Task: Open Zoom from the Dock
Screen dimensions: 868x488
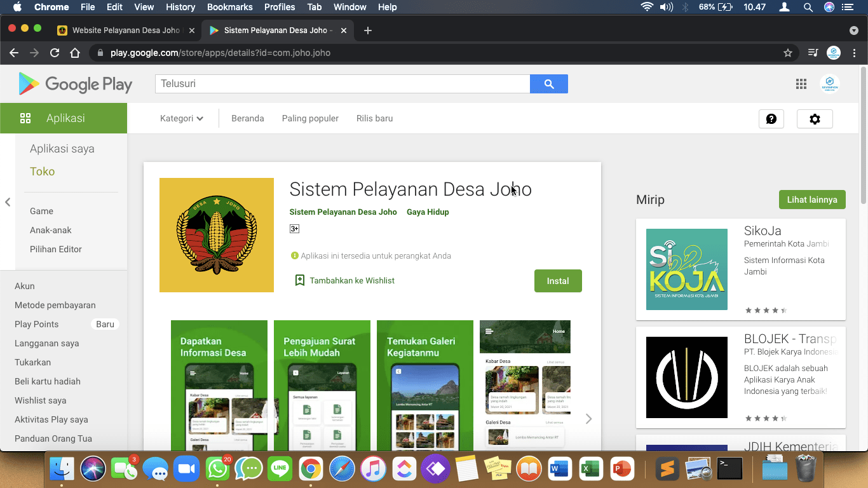Action: [186, 469]
